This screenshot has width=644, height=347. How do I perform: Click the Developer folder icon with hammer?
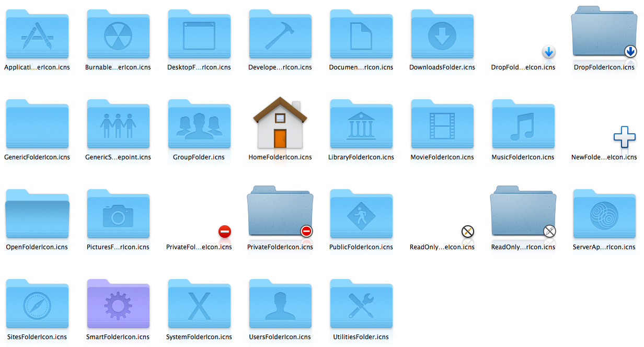tap(280, 33)
